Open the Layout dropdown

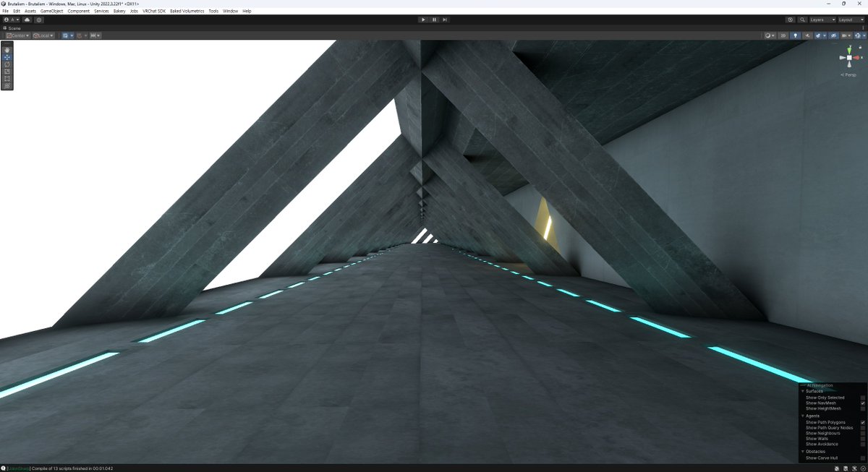[851, 20]
